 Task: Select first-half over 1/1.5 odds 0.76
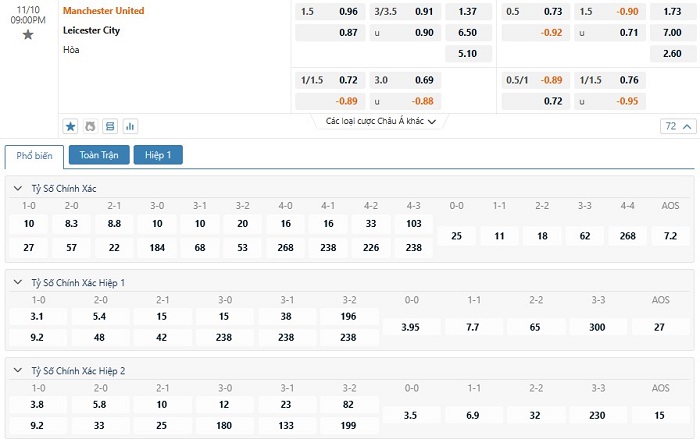(x=610, y=80)
